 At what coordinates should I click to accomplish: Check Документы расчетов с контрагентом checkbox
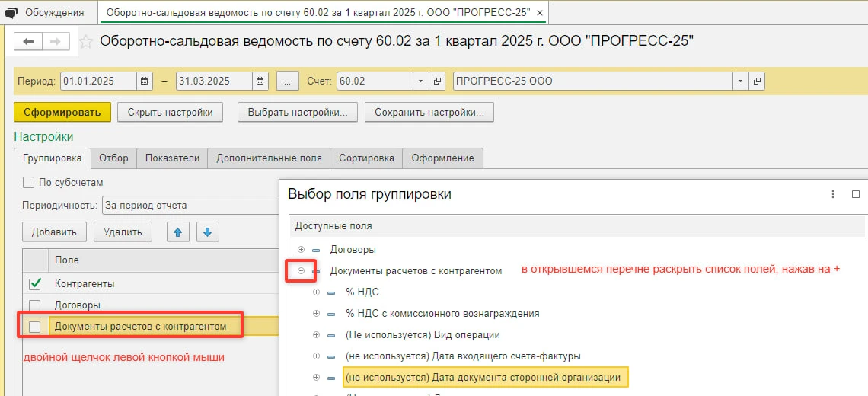coord(35,327)
